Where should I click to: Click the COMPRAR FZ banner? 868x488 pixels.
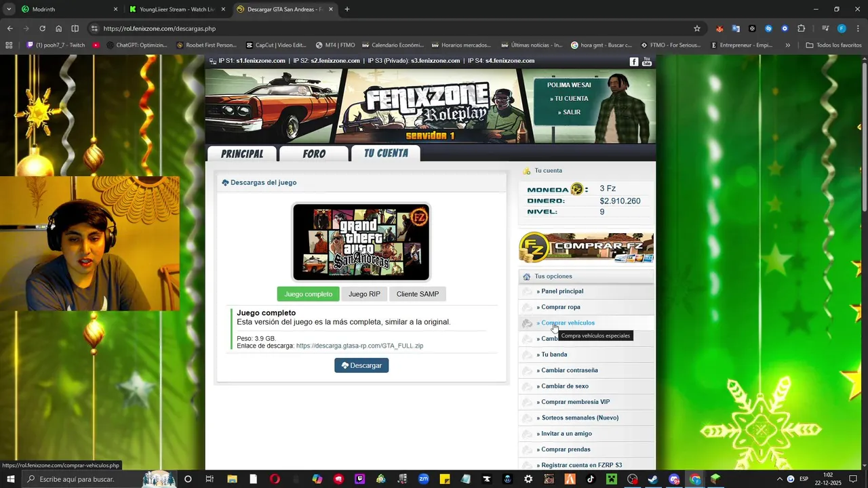pyautogui.click(x=587, y=248)
